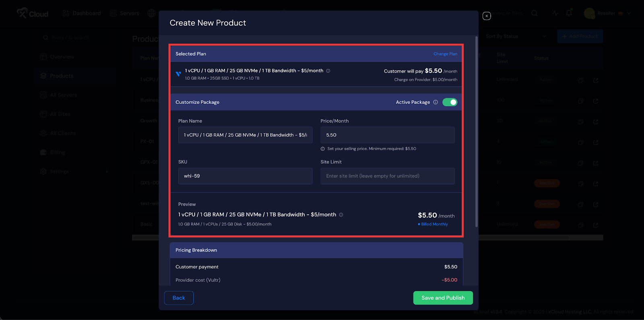
Task: Click the Vultr provider logo icon
Action: [x=178, y=74]
